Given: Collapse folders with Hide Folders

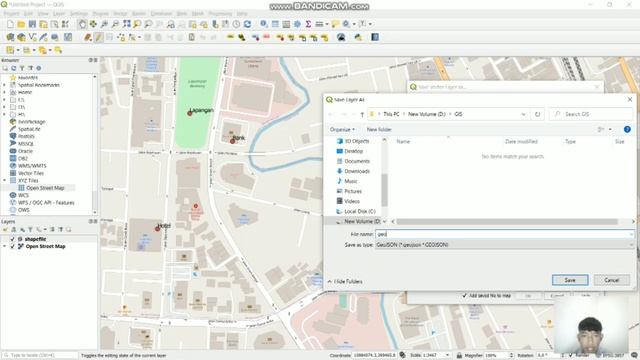Looking at the screenshot, I should coord(345,282).
